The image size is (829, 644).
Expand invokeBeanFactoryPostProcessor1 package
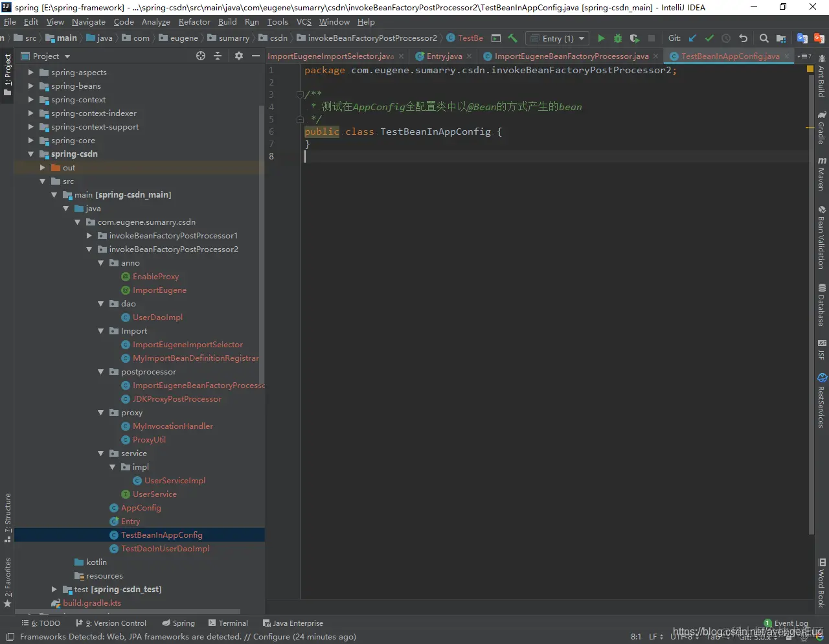pyautogui.click(x=89, y=235)
